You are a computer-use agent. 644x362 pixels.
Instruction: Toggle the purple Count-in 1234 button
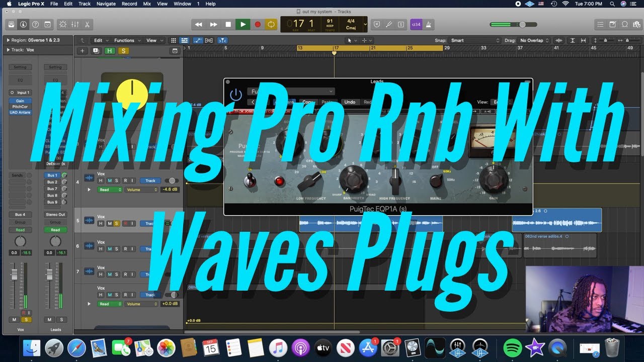pos(416,24)
